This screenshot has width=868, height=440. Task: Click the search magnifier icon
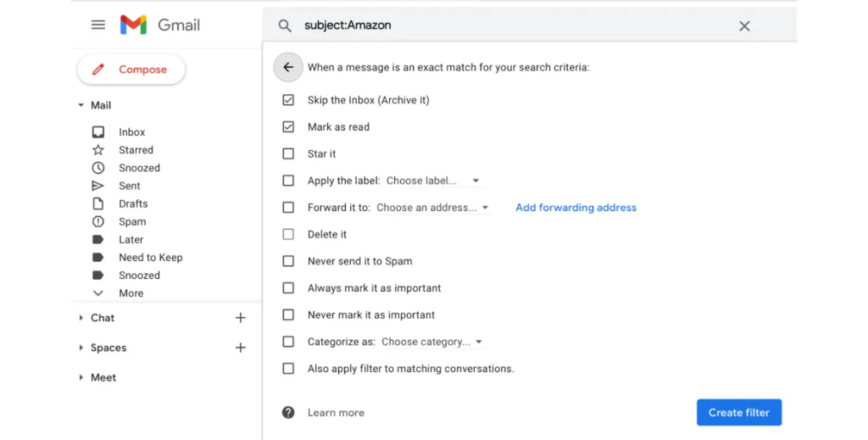(285, 25)
